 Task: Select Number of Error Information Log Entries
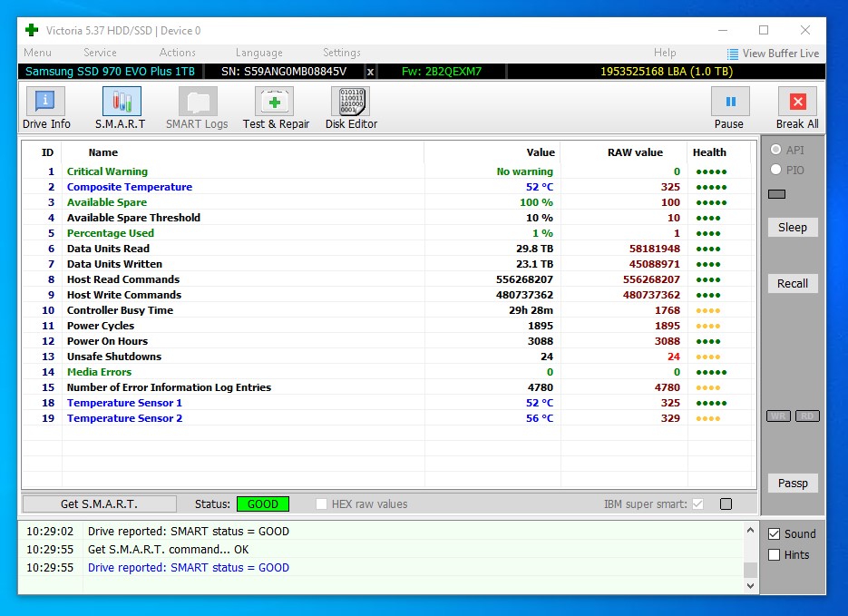pos(388,387)
